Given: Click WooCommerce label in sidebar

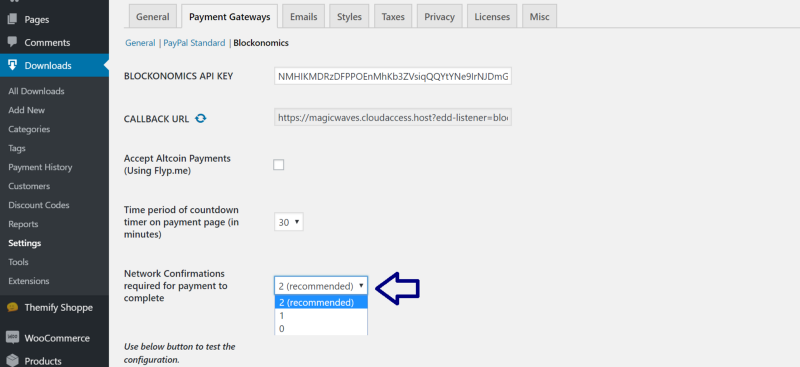Looking at the screenshot, I should pos(57,338).
